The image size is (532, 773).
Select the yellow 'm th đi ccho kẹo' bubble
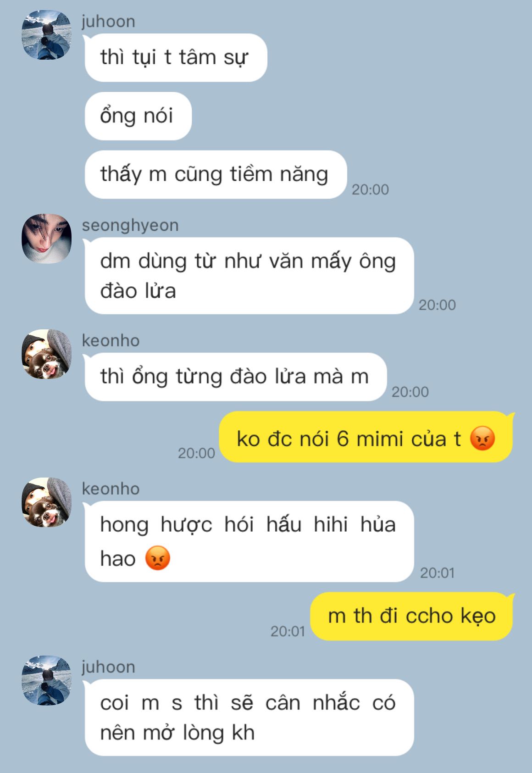click(x=412, y=616)
